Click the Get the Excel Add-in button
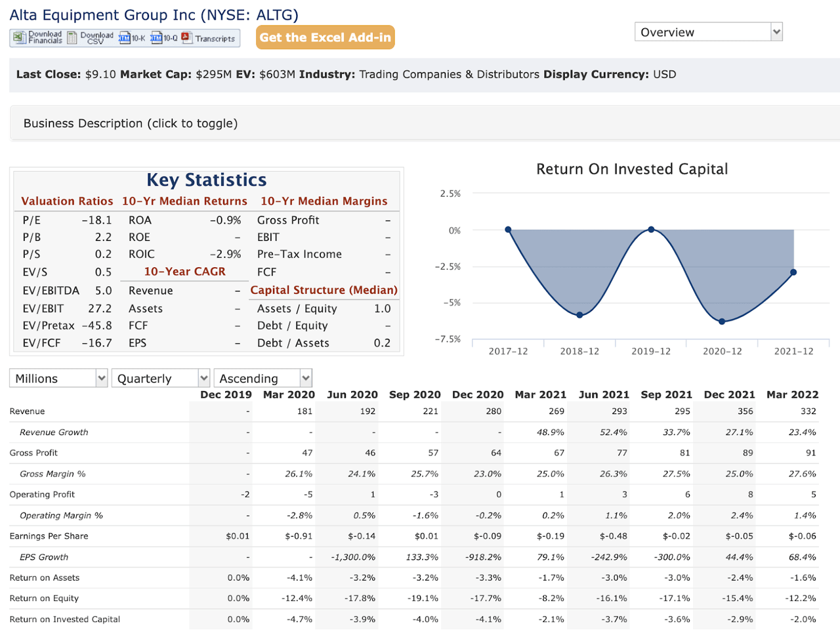The width and height of the screenshot is (840, 632). 325,37
